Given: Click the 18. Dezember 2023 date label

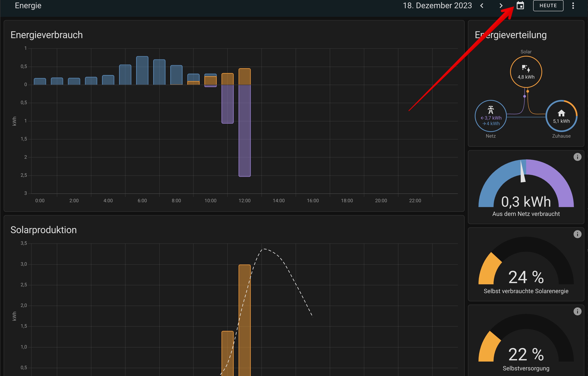Looking at the screenshot, I should pyautogui.click(x=437, y=6).
